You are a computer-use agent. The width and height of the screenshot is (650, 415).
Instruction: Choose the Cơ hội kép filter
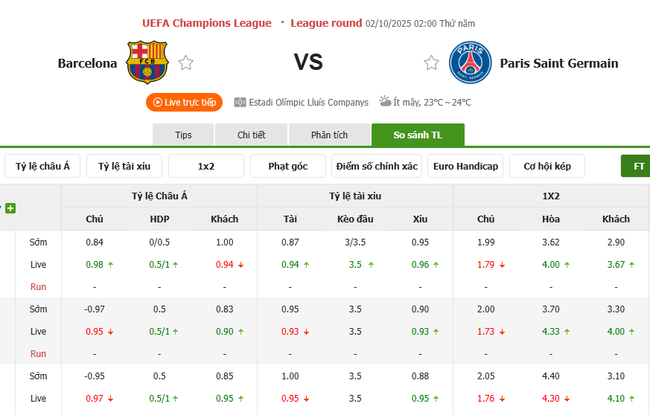pyautogui.click(x=547, y=166)
